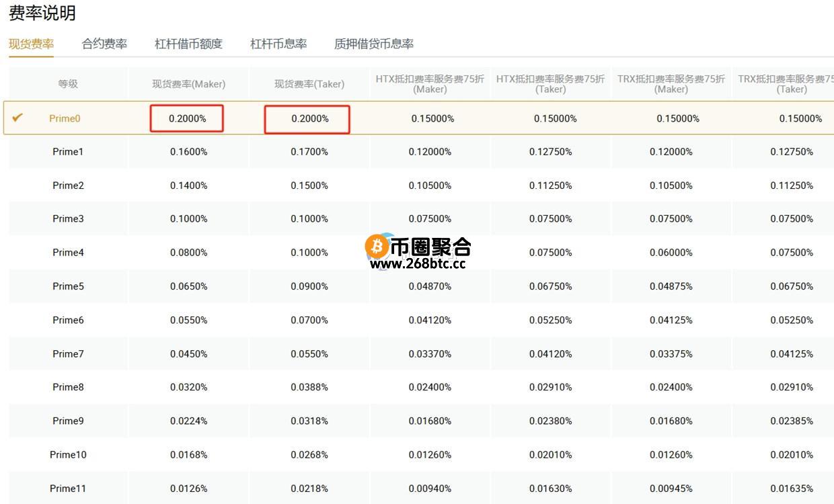Select the Prime9 level row label

point(68,421)
